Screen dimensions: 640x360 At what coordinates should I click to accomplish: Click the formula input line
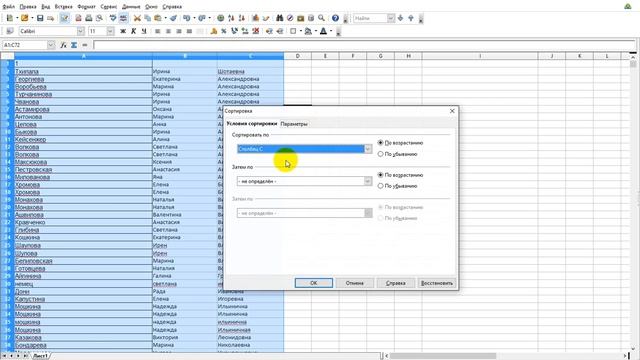point(364,45)
